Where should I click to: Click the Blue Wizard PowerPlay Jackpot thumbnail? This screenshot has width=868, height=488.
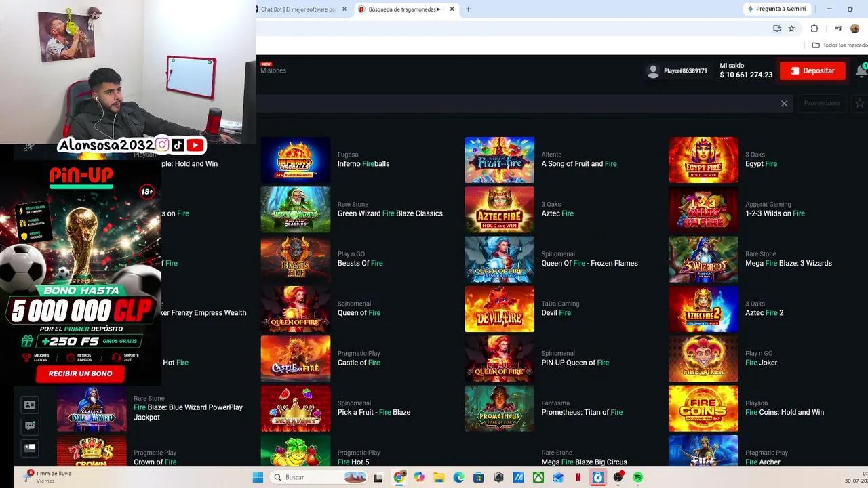tap(92, 409)
